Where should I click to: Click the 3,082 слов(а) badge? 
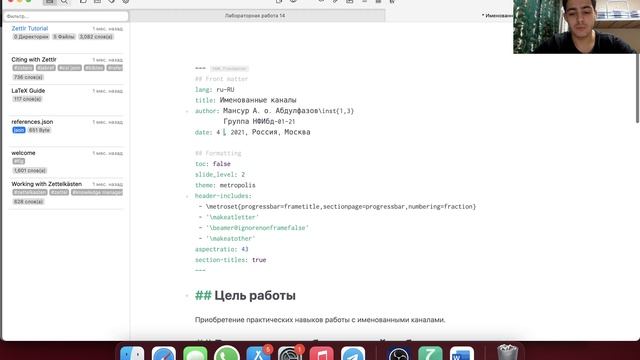(96, 37)
